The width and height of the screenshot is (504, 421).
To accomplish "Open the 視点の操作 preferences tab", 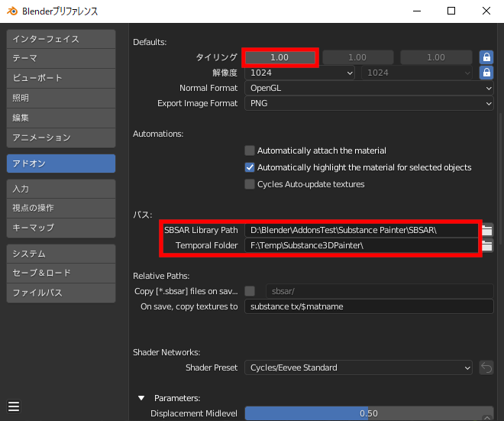I will click(61, 209).
